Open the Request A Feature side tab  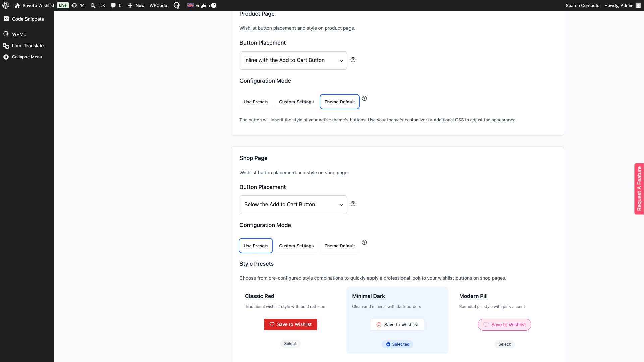pyautogui.click(x=639, y=189)
